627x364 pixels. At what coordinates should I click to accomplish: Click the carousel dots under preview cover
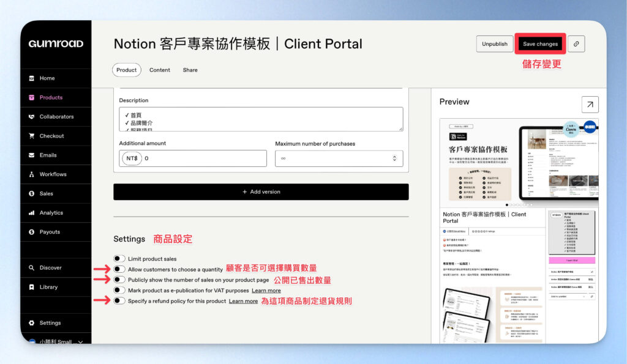pyautogui.click(x=519, y=204)
